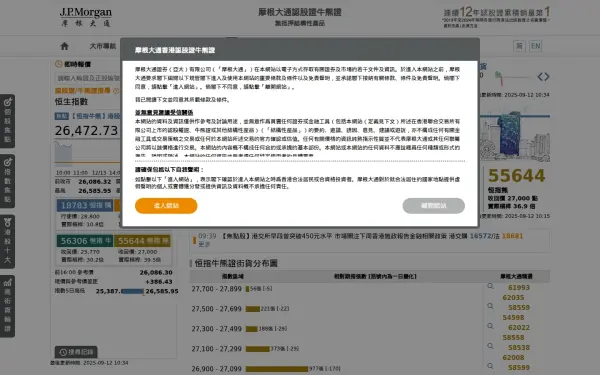Click the 27,300 - 27,499 range label
The width and height of the screenshot is (600, 375).
217,329
